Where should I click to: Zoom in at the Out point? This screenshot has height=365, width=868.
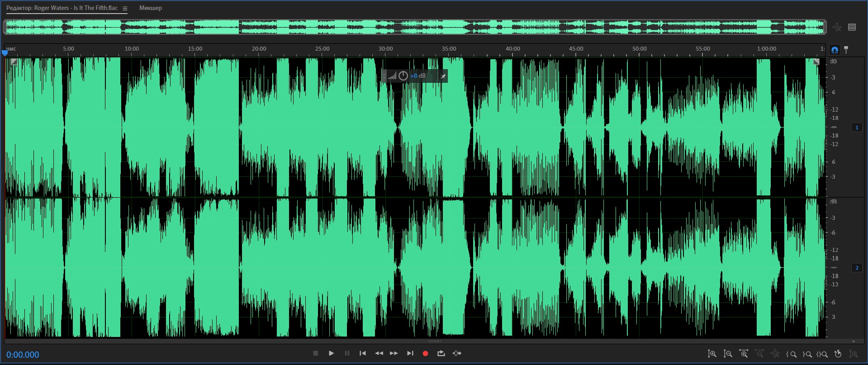pos(807,354)
